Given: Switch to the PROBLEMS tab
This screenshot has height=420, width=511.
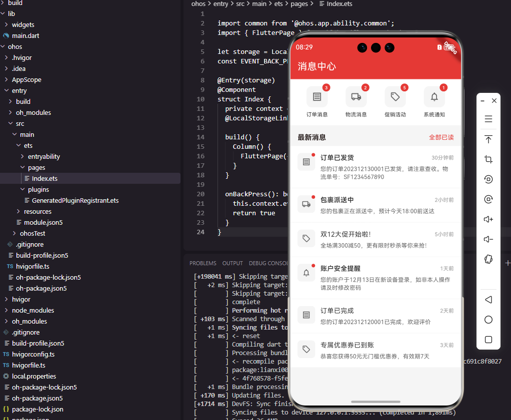Looking at the screenshot, I should point(202,263).
